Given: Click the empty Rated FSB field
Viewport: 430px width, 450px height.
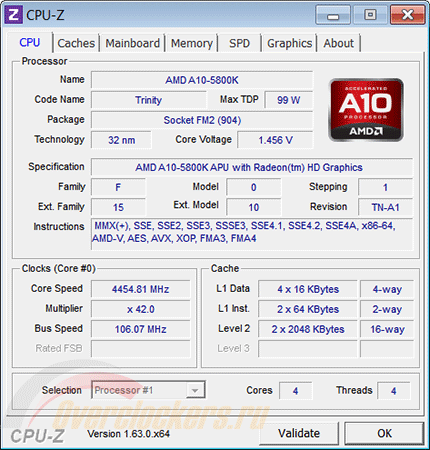Looking at the screenshot, I should tap(141, 349).
